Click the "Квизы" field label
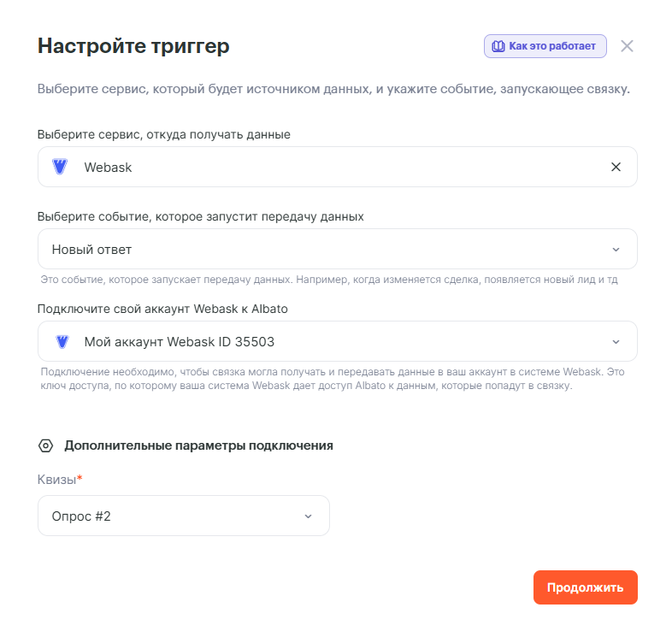Image resolution: width=672 pixels, height=637 pixels. [57, 480]
